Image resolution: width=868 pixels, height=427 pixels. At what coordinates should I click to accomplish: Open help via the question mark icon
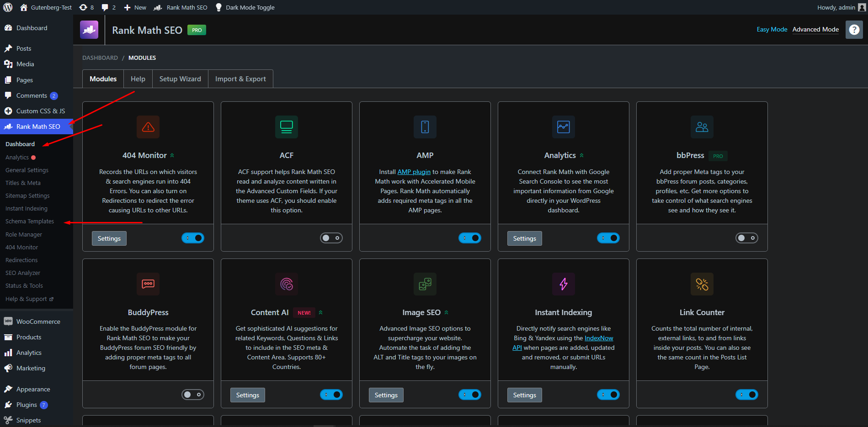point(854,30)
